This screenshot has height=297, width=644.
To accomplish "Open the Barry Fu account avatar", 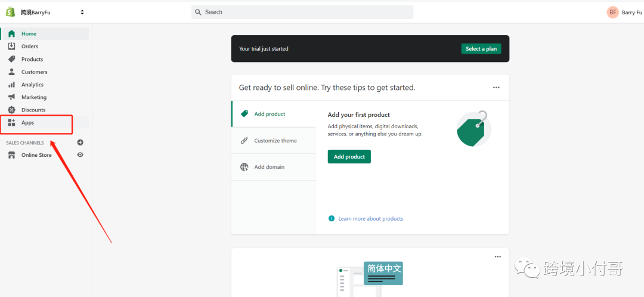I will (612, 13).
